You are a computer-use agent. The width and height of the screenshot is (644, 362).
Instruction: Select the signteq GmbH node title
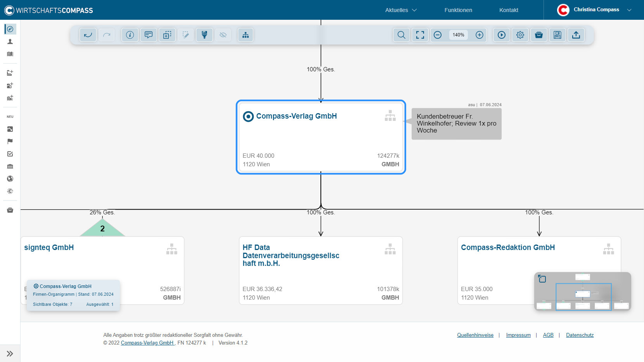49,247
